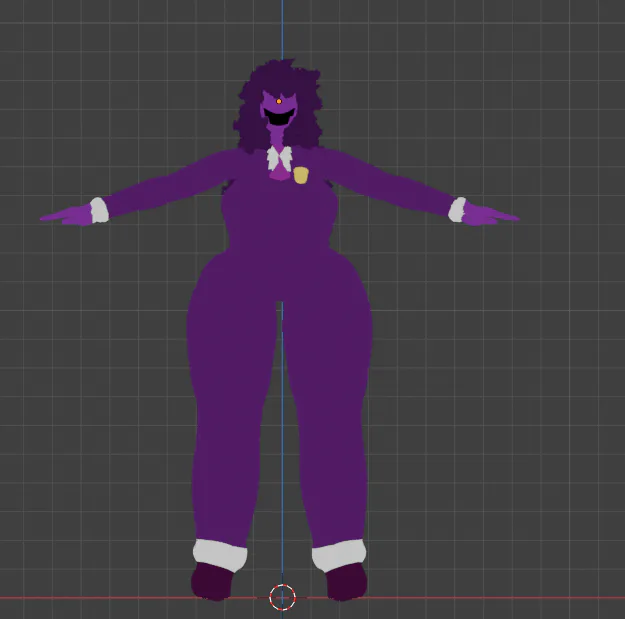Viewport: 625px width, 619px height.
Task: Select the orange object origin dot
Action: coord(279,101)
